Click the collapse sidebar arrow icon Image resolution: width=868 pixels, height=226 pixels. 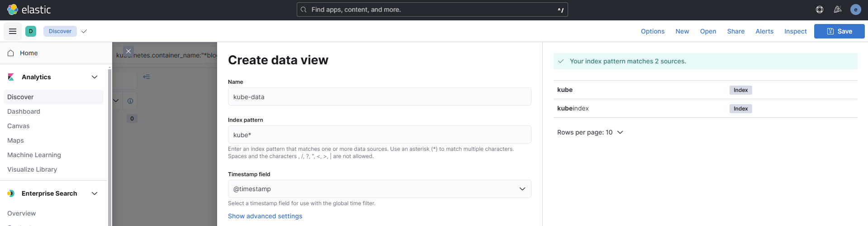tap(147, 77)
